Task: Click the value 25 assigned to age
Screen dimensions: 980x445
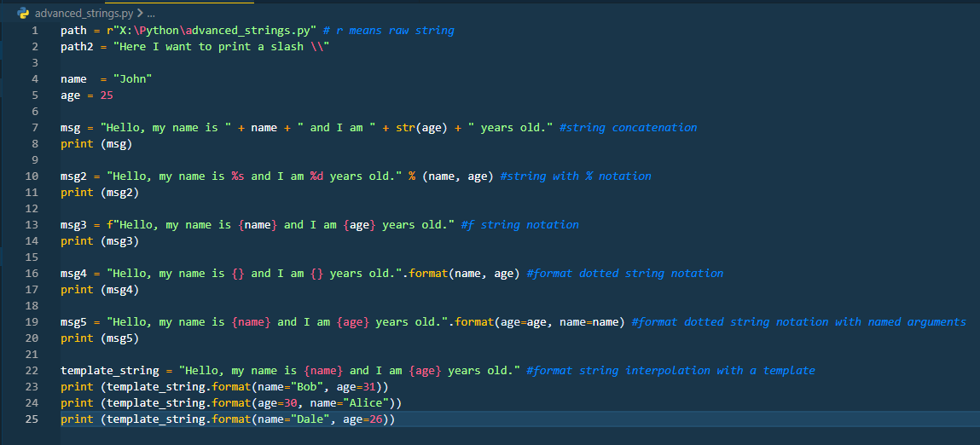Action: coord(107,95)
